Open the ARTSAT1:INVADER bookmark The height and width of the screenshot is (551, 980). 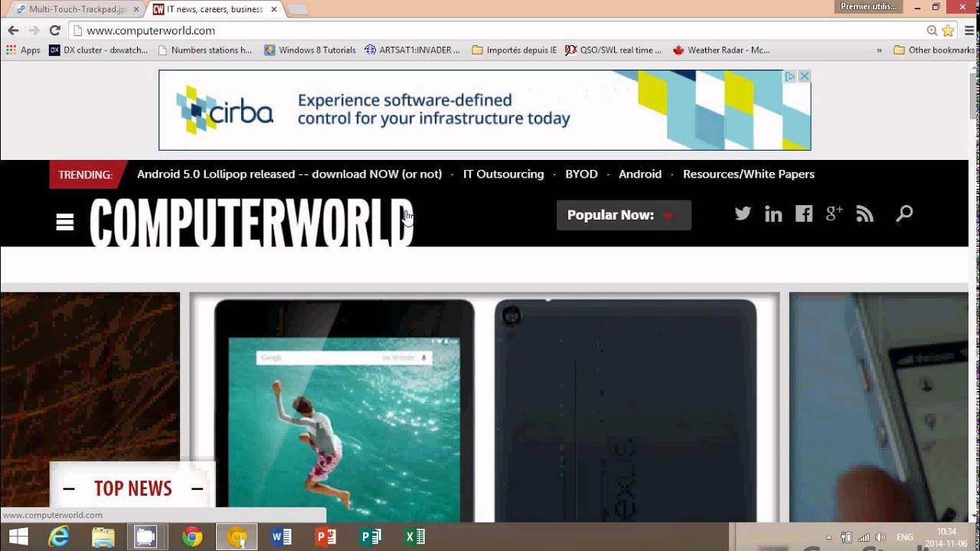tap(413, 50)
